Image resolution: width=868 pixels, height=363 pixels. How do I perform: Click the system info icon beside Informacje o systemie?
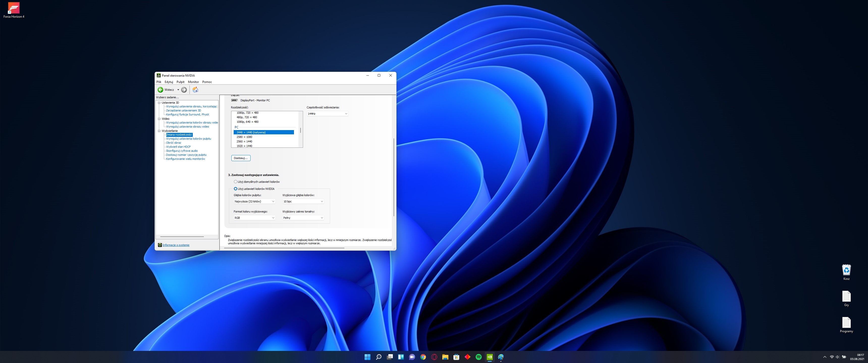pyautogui.click(x=160, y=245)
